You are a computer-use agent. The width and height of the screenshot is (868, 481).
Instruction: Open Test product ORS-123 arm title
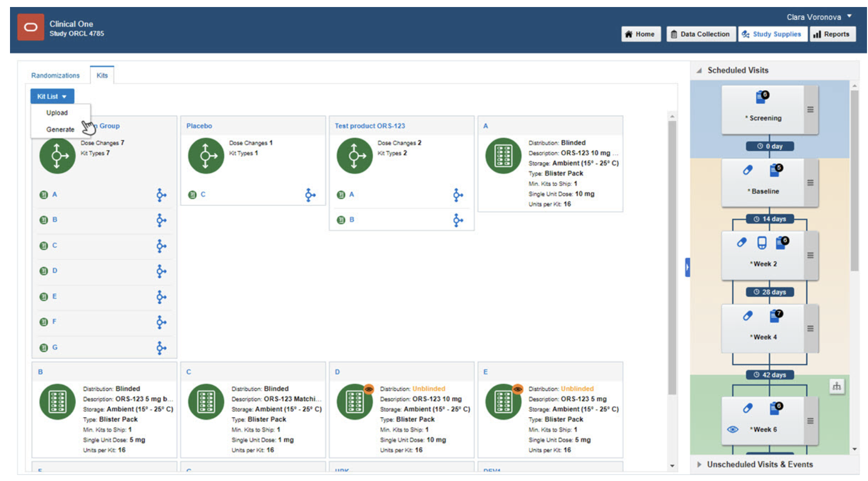(370, 126)
